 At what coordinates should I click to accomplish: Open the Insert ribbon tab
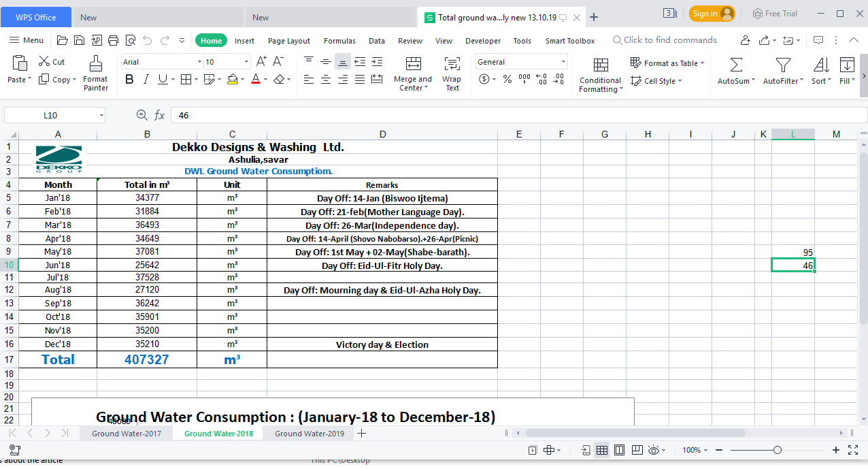245,41
